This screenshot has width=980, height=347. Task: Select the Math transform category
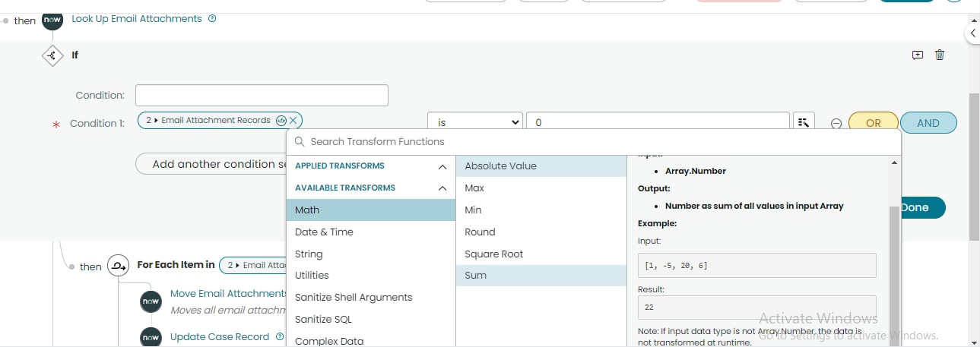click(371, 210)
